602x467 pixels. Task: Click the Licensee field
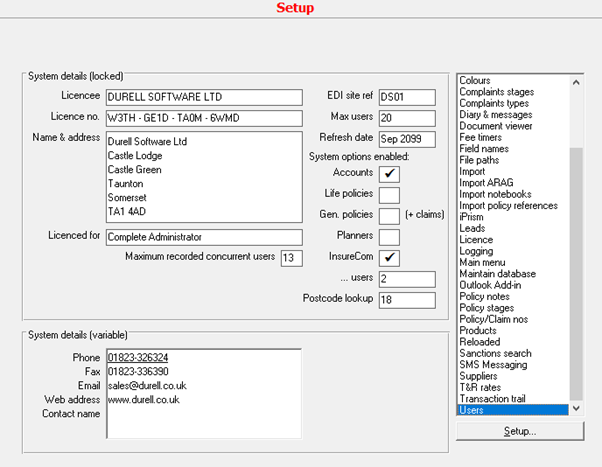coord(204,97)
